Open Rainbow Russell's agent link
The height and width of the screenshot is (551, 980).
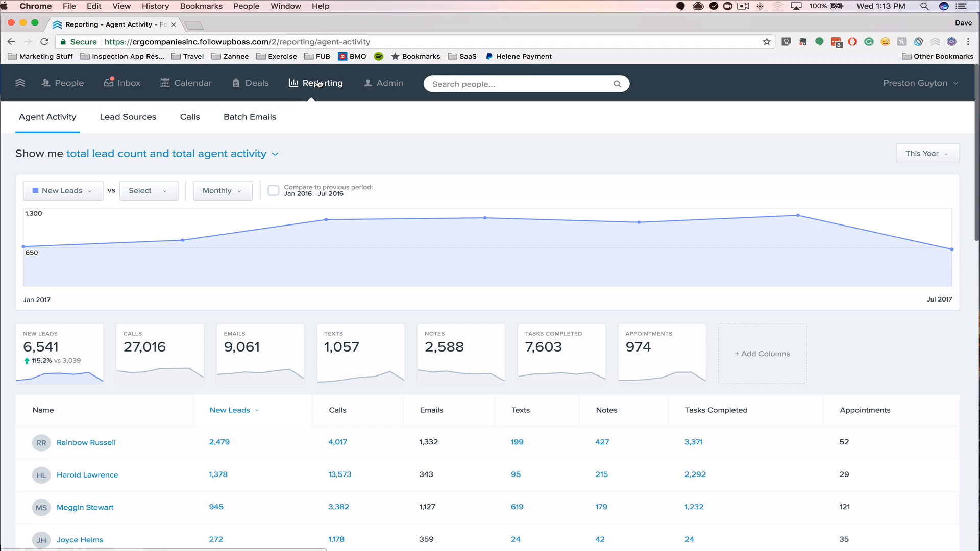[x=86, y=442]
